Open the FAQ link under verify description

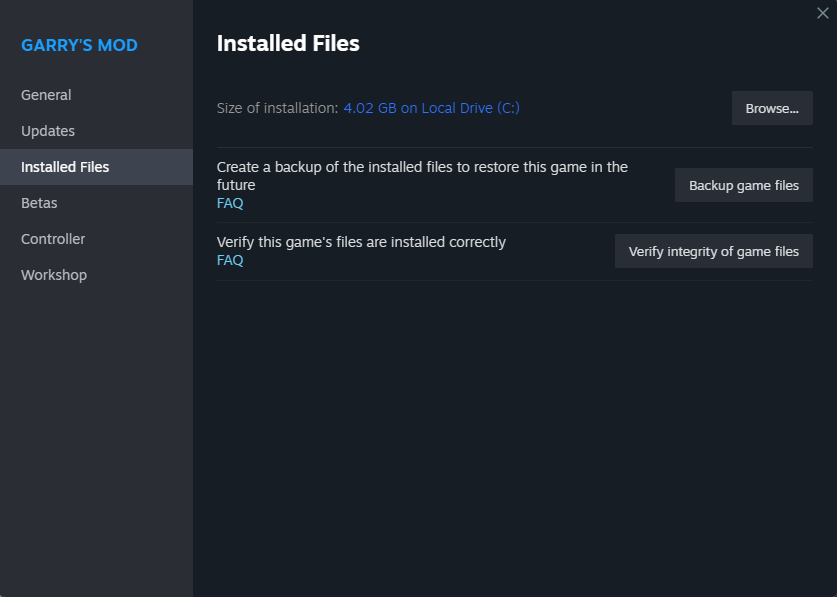coord(230,260)
